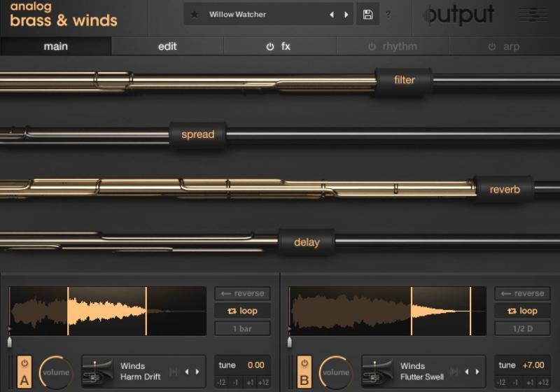
Task: Select previous source for layer B
Action: click(467, 372)
